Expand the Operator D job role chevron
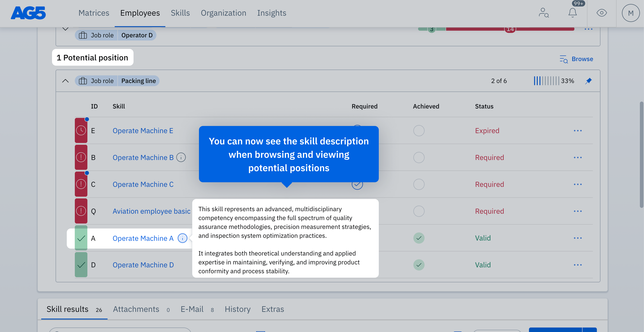The image size is (644, 332). [65, 29]
